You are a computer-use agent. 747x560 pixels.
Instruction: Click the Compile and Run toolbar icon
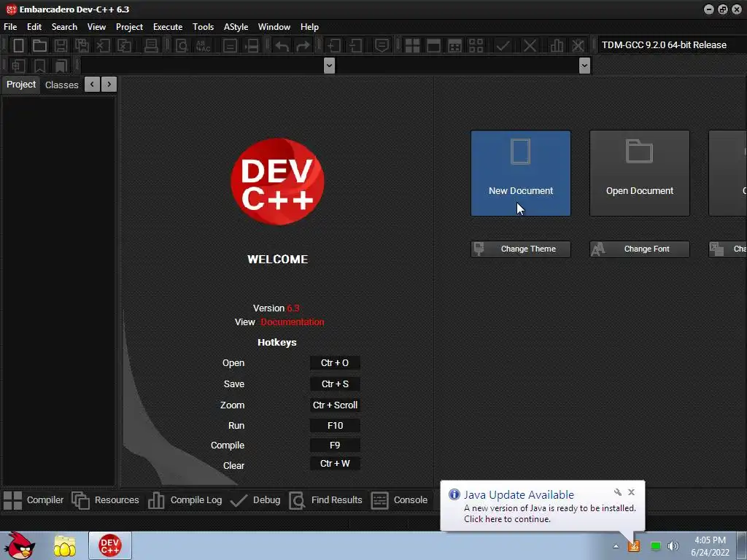(455, 46)
